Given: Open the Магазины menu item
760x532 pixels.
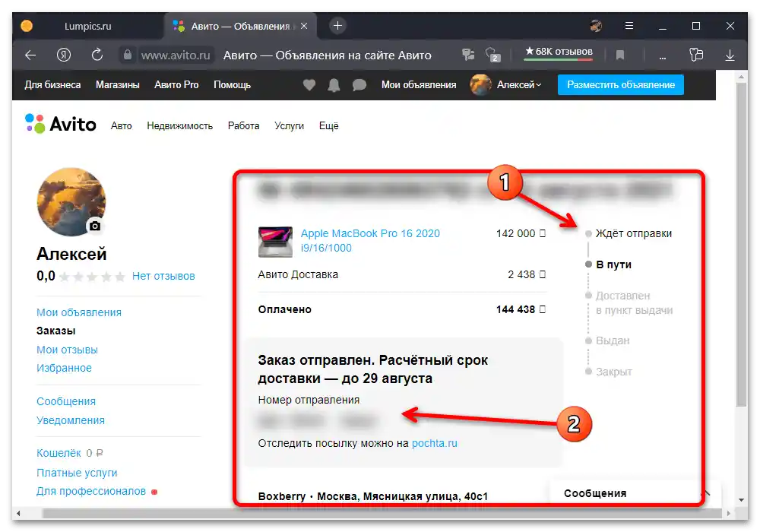Looking at the screenshot, I should pos(118,85).
